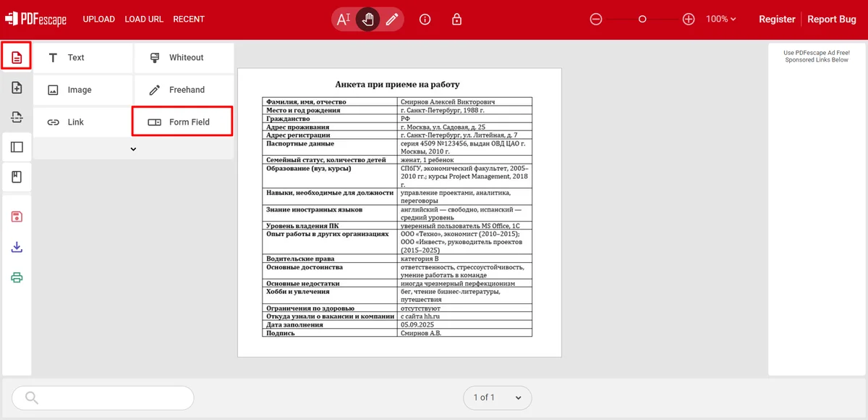Click the save document icon
The width and height of the screenshot is (868, 420).
[x=17, y=217]
